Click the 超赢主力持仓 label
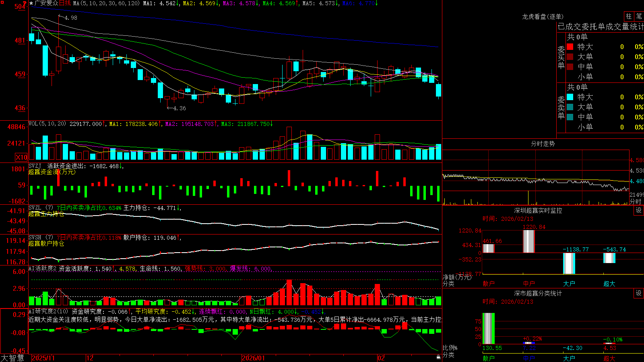 point(46,214)
